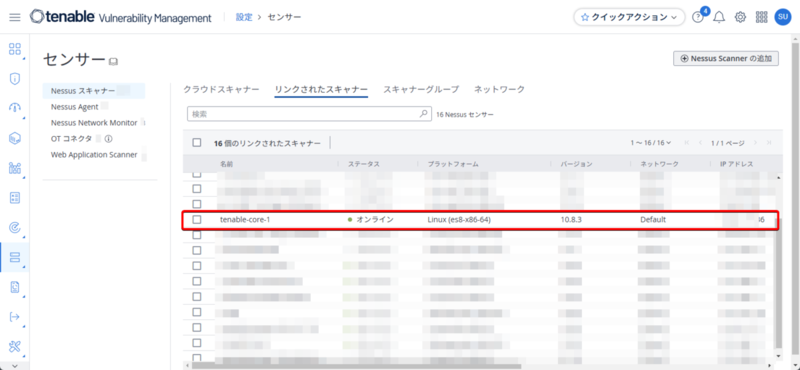Screen dimensions: 800x370
Task: Sort by ステータス column header
Action: [364, 164]
